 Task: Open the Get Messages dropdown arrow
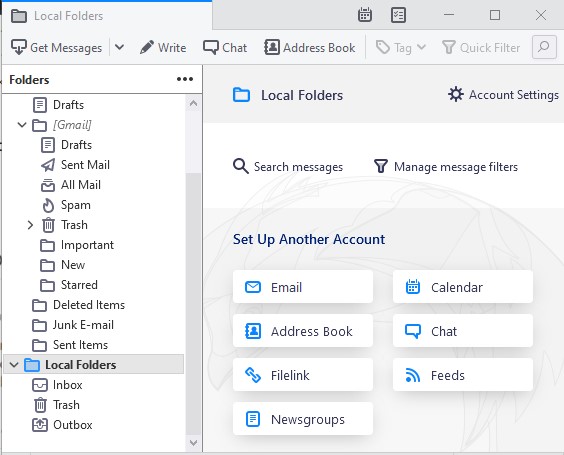pyautogui.click(x=119, y=47)
